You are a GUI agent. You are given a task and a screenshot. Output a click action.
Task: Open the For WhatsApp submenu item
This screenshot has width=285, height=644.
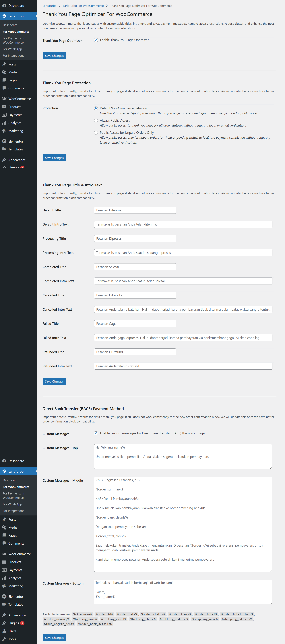13,49
